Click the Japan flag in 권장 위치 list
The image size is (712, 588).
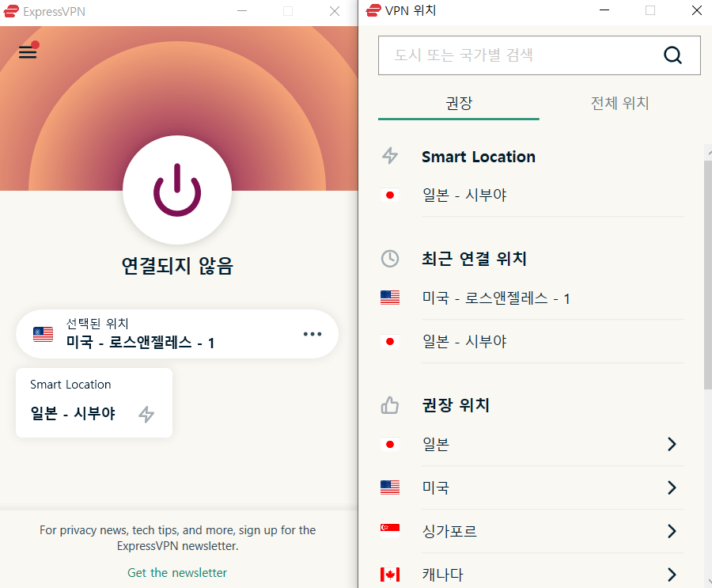pos(389,444)
